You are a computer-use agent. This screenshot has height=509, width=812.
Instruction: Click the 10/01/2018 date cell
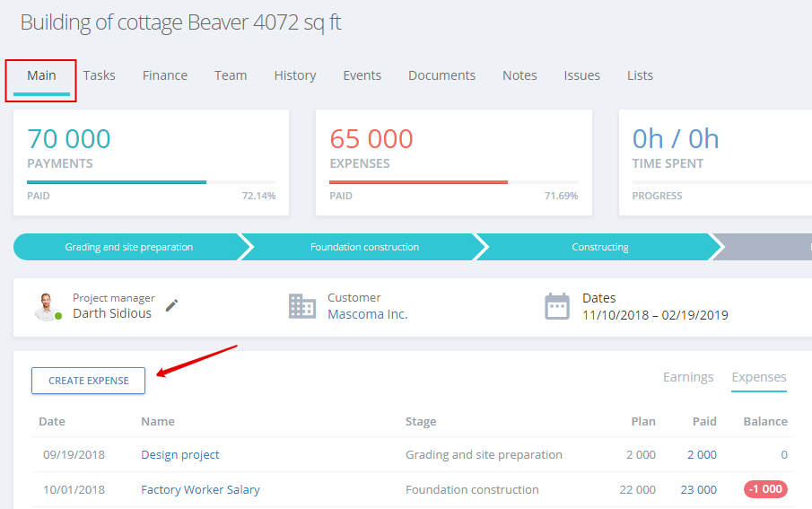tap(74, 489)
